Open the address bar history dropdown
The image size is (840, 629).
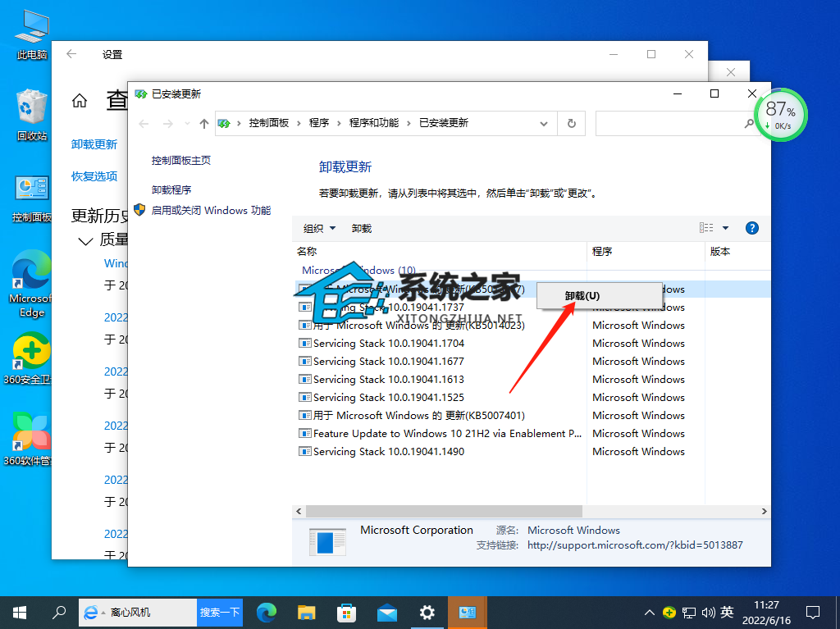(544, 123)
